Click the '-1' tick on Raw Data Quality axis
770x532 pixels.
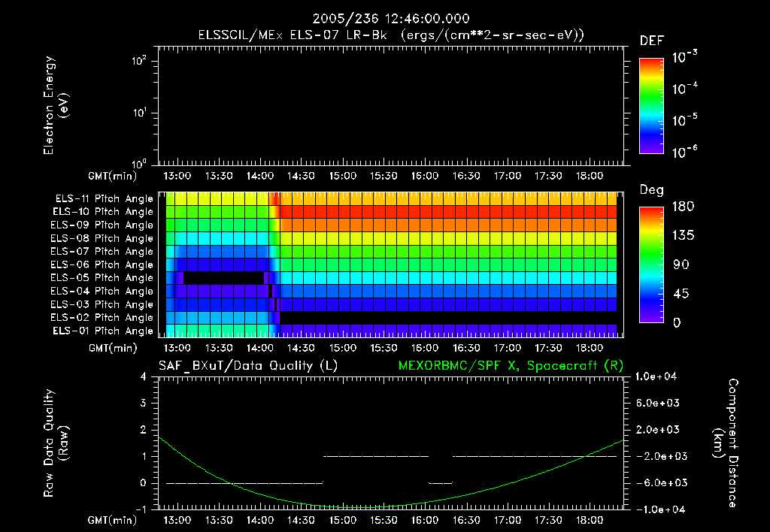coord(141,509)
